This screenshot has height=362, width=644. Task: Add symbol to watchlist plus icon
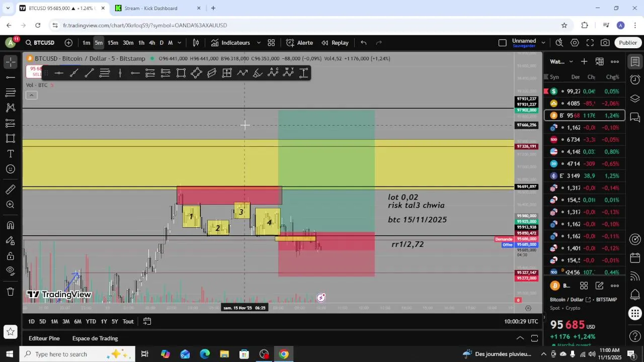tap(584, 61)
